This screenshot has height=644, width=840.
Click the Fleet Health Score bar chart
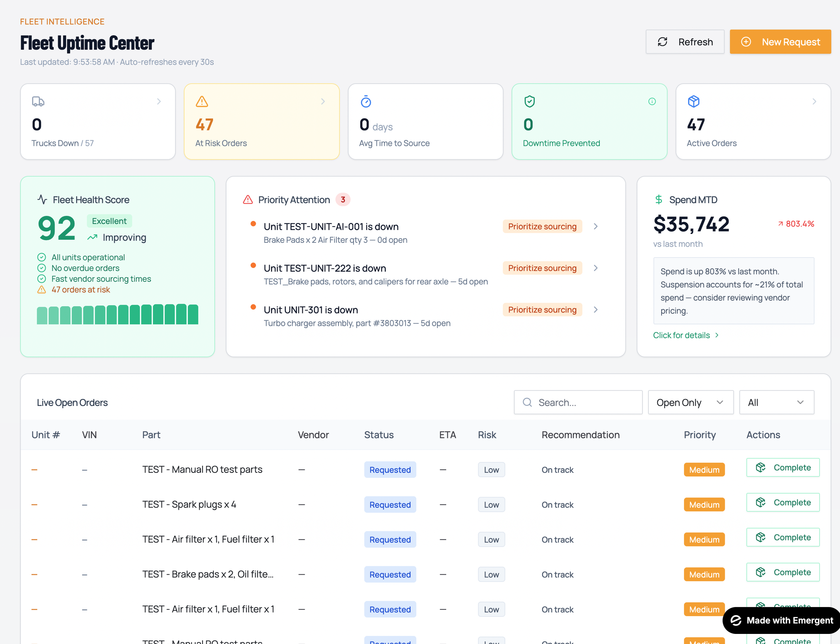(117, 314)
